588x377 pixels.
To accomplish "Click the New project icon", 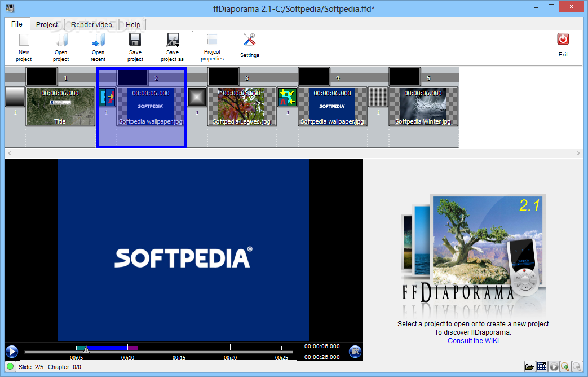I will 24,40.
